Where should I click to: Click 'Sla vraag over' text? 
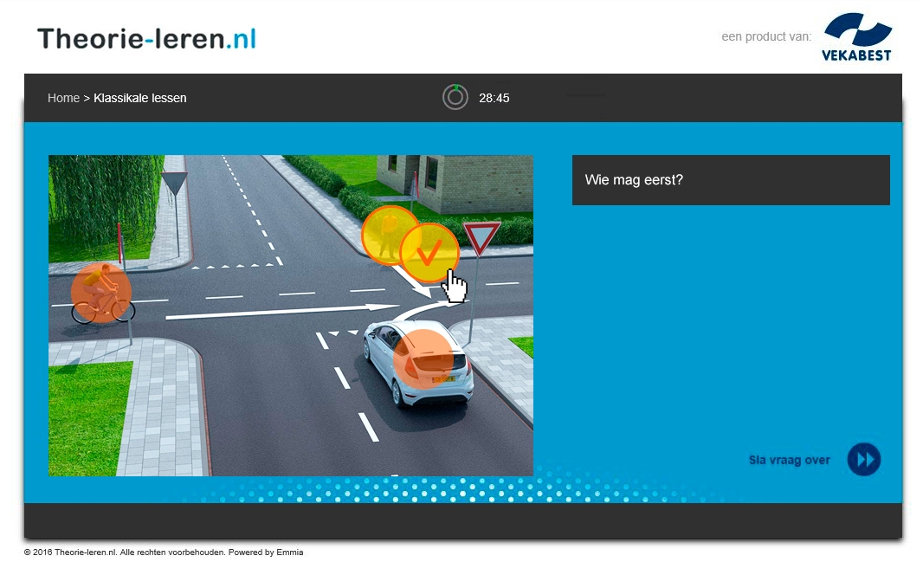[x=790, y=461]
